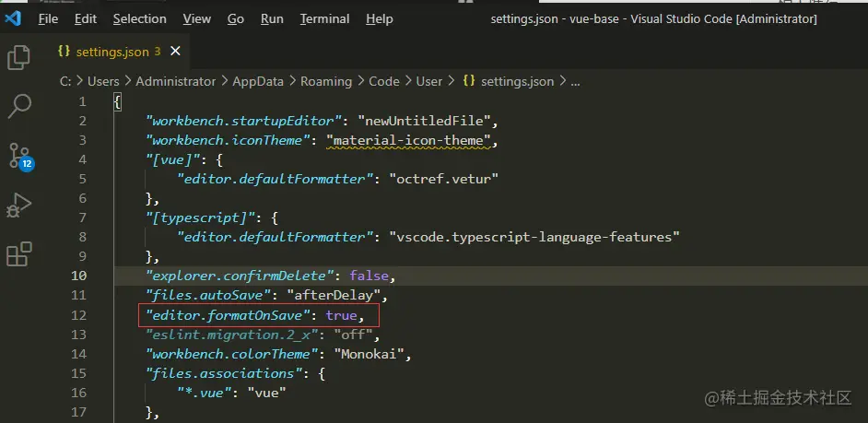Close the settings.json tab
The width and height of the screenshot is (868, 423).
(175, 51)
